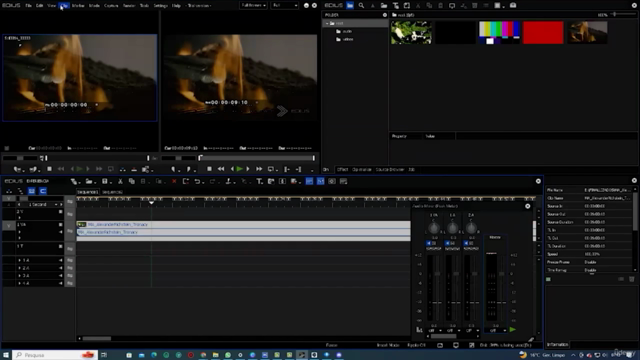Select the red color matte thumbnail

(543, 33)
